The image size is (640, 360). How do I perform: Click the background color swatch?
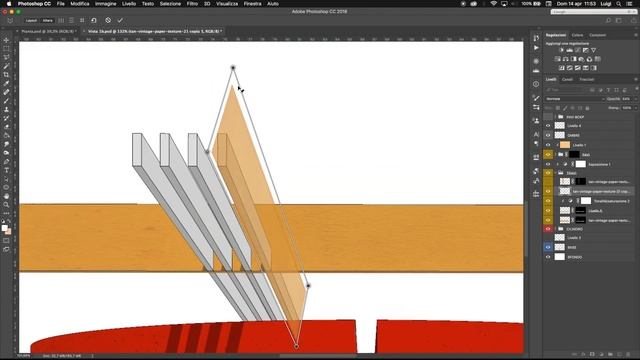coord(8,231)
